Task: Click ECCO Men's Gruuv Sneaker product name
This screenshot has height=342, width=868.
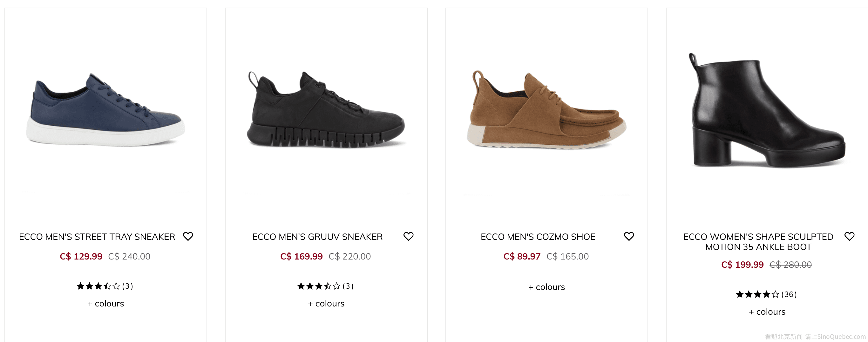Action: coord(317,237)
